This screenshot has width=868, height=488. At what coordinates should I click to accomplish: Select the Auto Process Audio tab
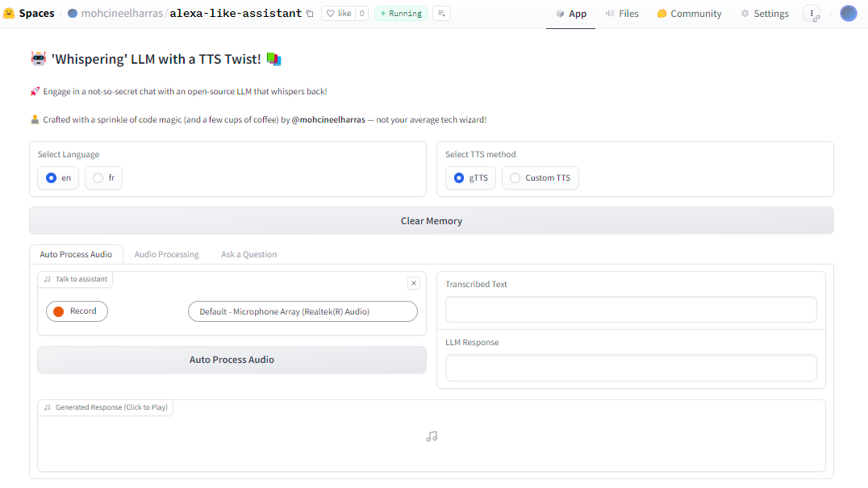(x=76, y=255)
